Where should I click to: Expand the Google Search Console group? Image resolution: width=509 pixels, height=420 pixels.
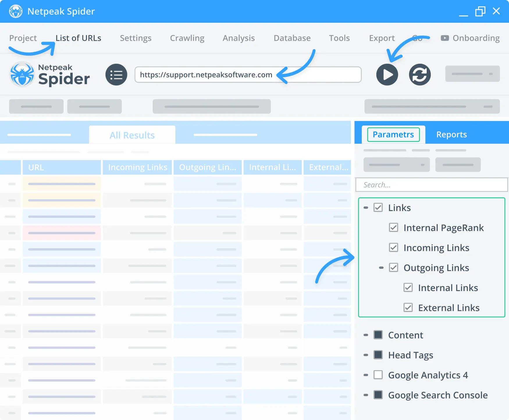pyautogui.click(x=366, y=395)
